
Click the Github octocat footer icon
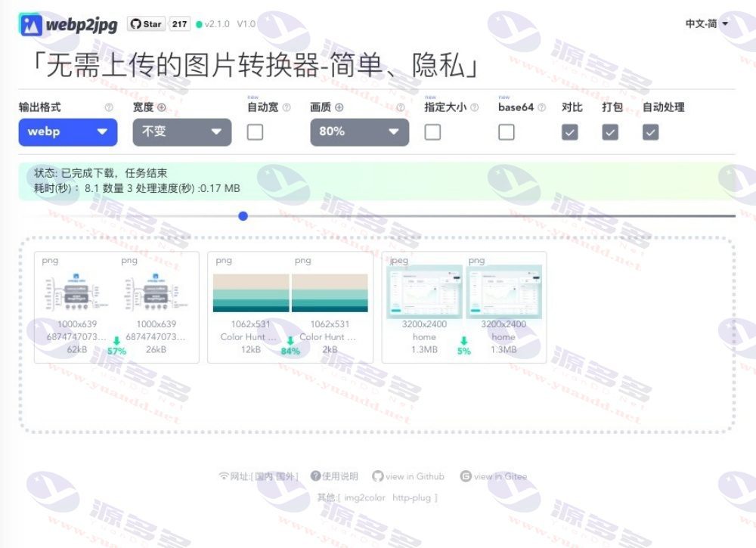pos(377,476)
